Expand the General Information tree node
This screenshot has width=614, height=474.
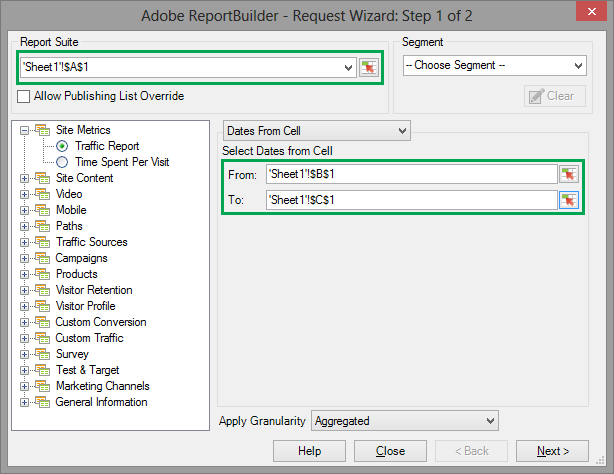[x=24, y=403]
